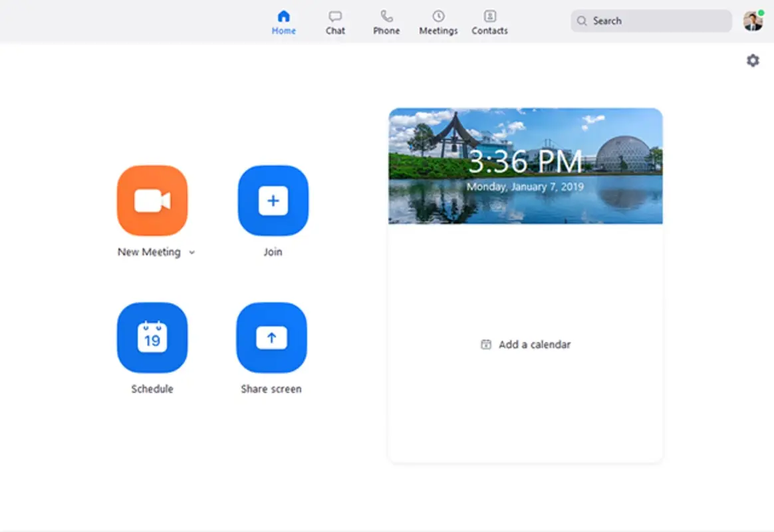The width and height of the screenshot is (774, 532).
Task: Click the 3:36 PM clock display
Action: click(525, 160)
